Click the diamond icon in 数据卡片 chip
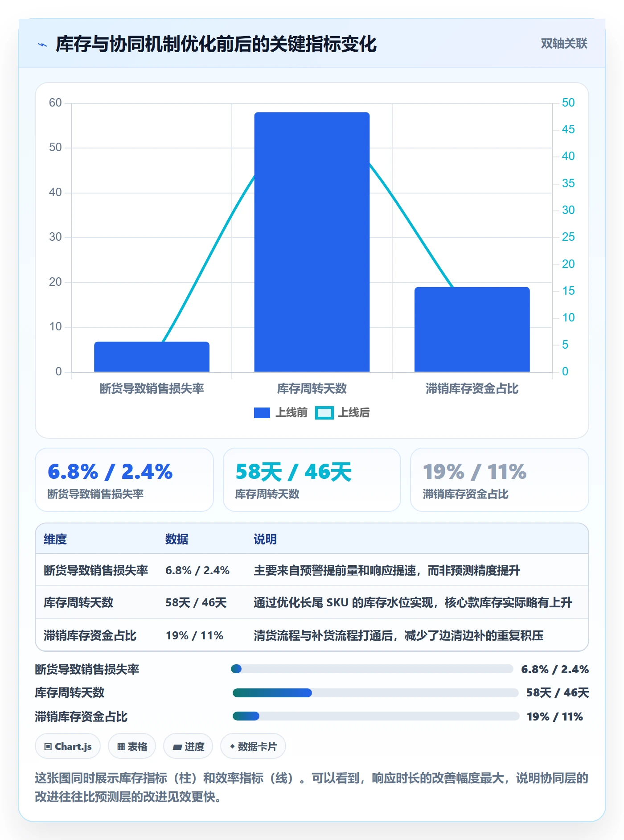The width and height of the screenshot is (624, 840). [x=232, y=746]
